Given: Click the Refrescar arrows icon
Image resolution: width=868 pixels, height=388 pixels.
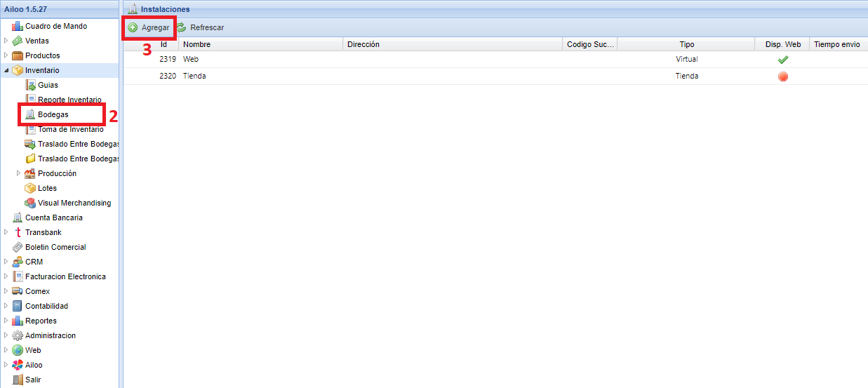Looking at the screenshot, I should click(x=181, y=27).
